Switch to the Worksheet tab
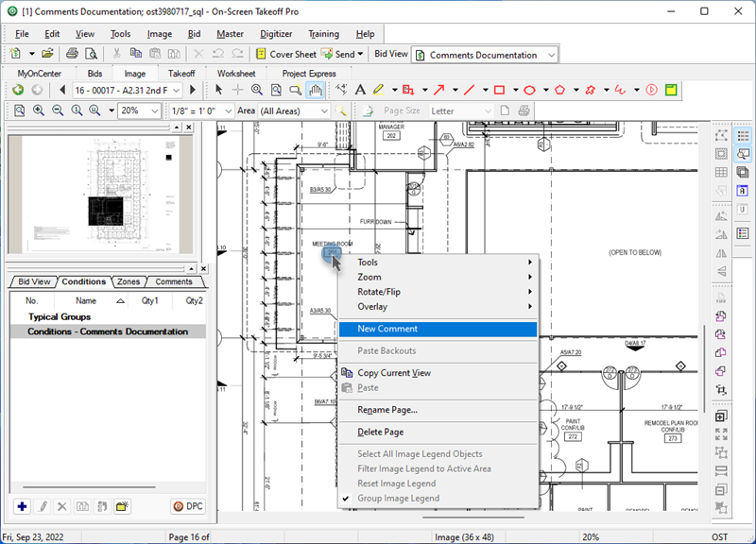Viewport: 756px width, 544px height. (236, 74)
